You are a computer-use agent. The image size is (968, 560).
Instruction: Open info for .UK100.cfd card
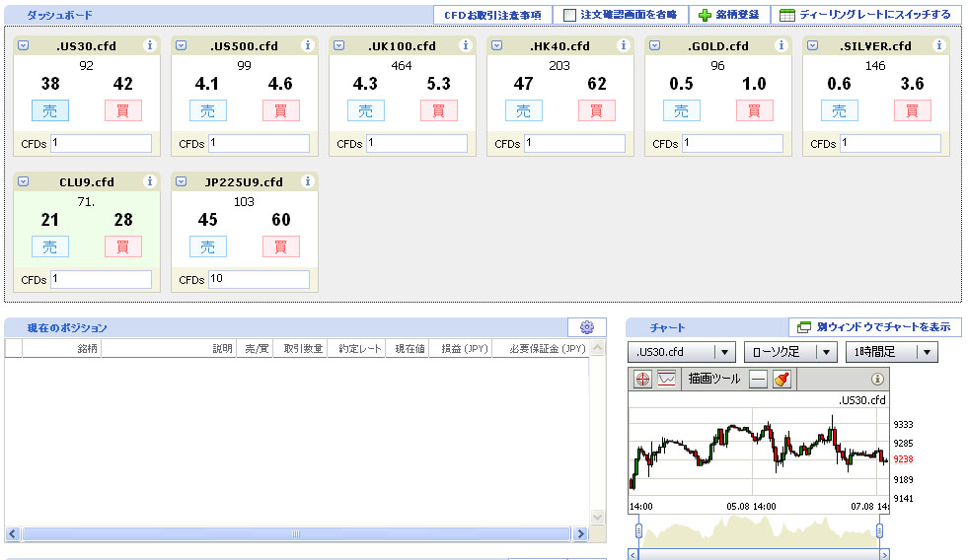click(x=466, y=45)
